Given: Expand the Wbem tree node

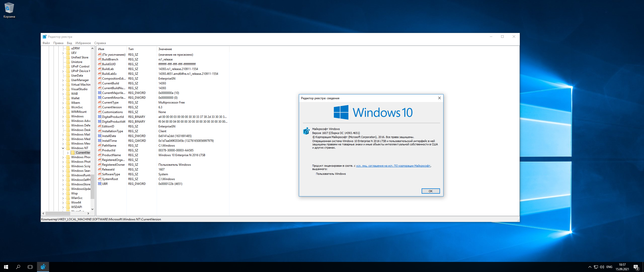Looking at the screenshot, I should coord(63,103).
